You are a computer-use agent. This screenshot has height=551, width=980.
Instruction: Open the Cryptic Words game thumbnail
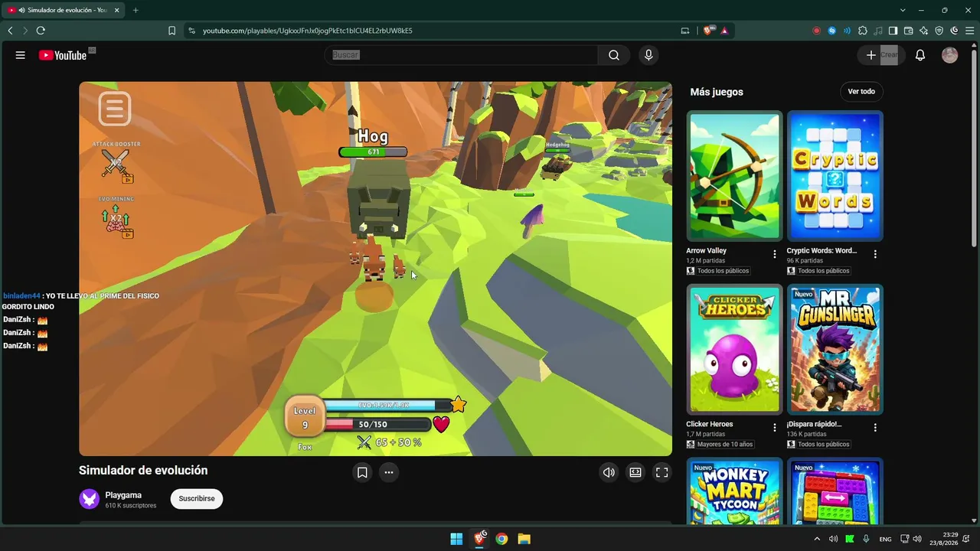tap(835, 176)
